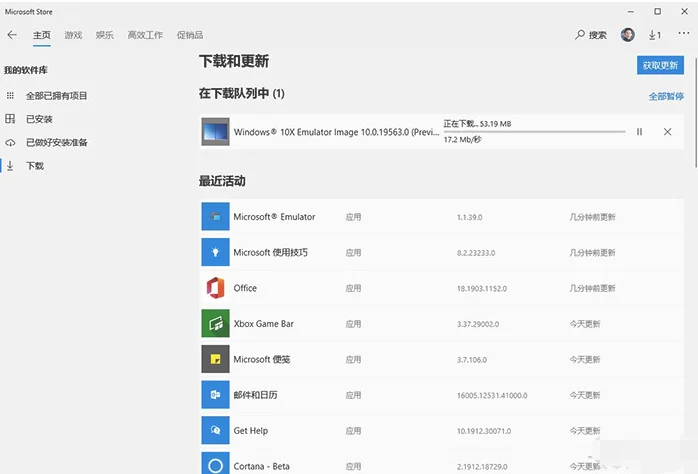Viewport: 698px width, 474px height.
Task: Click the 搜索 text label
Action: [x=598, y=35]
